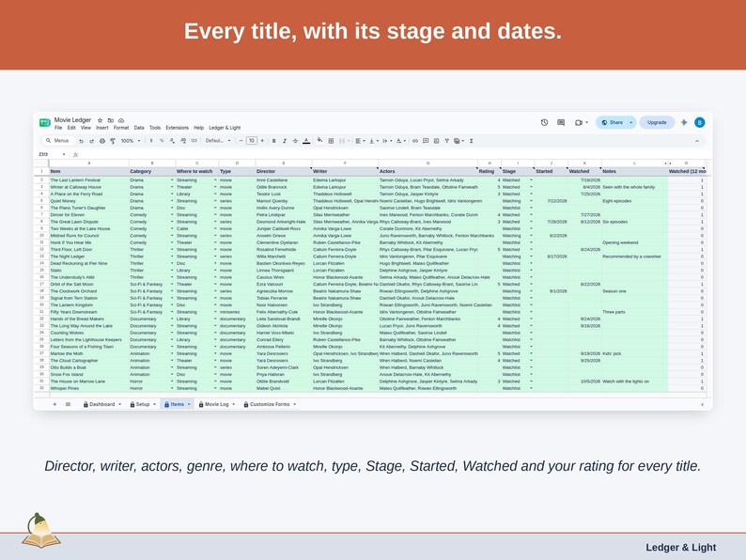Toggle strikethrough formatting

[x=295, y=141]
